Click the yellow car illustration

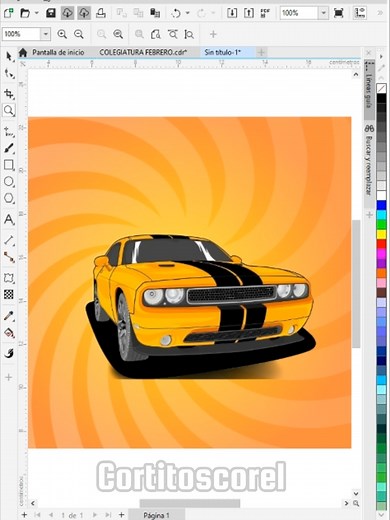tap(203, 298)
